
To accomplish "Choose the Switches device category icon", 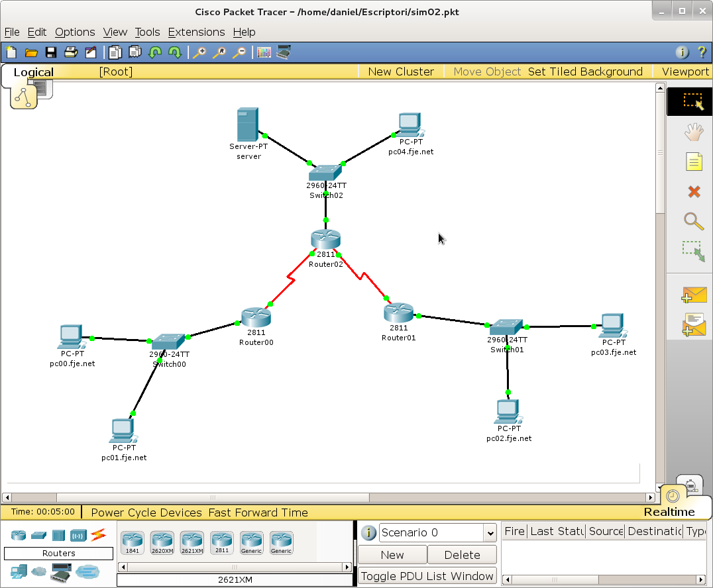I will coord(38,535).
